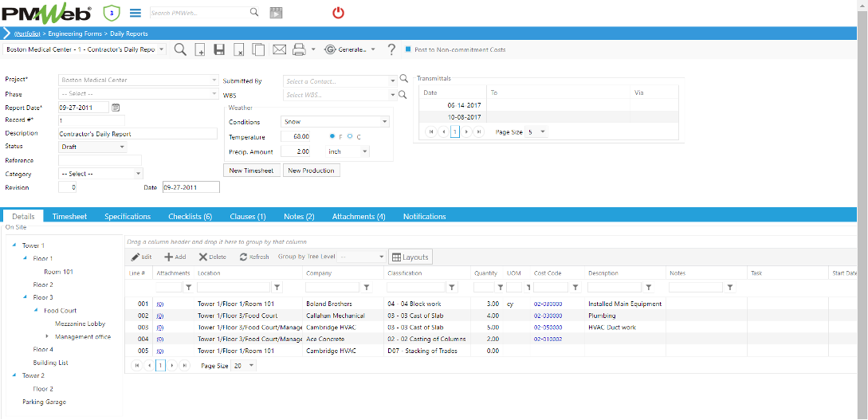
Task: Open the Clauses (1) tab
Action: (248, 216)
